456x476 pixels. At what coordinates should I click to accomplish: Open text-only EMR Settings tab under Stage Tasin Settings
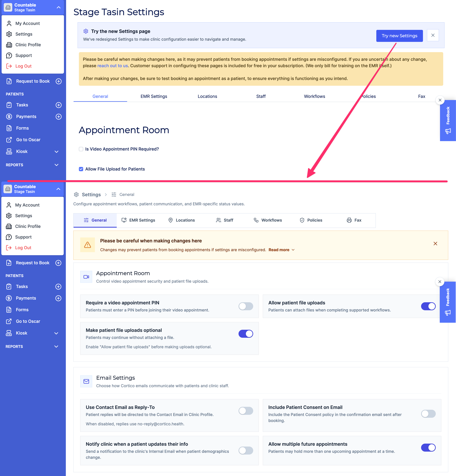(x=154, y=96)
